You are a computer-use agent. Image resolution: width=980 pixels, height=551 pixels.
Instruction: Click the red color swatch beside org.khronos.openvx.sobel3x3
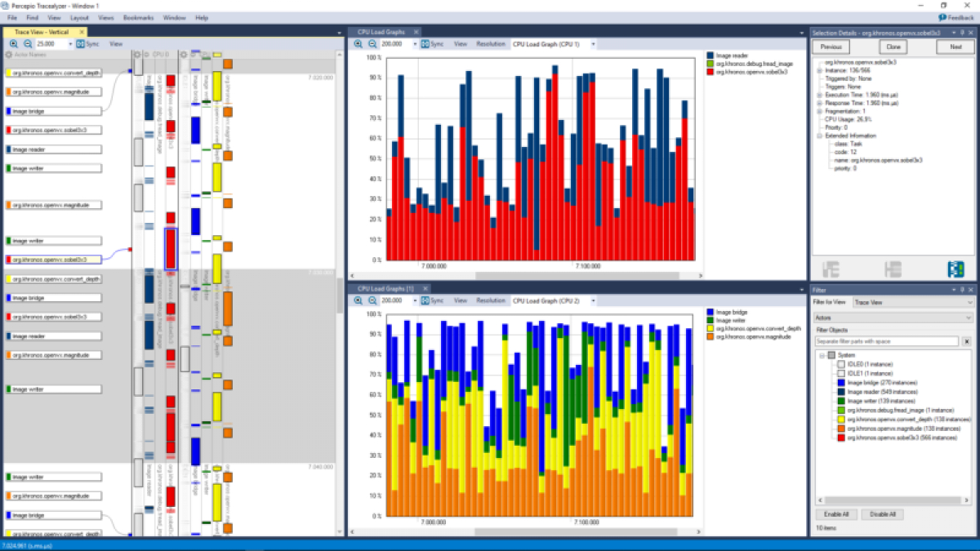tap(841, 438)
